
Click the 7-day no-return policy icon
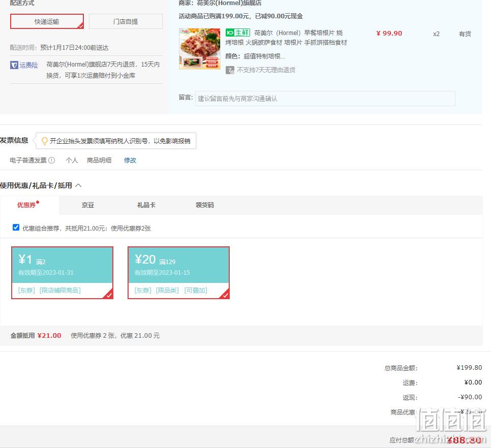coord(230,70)
